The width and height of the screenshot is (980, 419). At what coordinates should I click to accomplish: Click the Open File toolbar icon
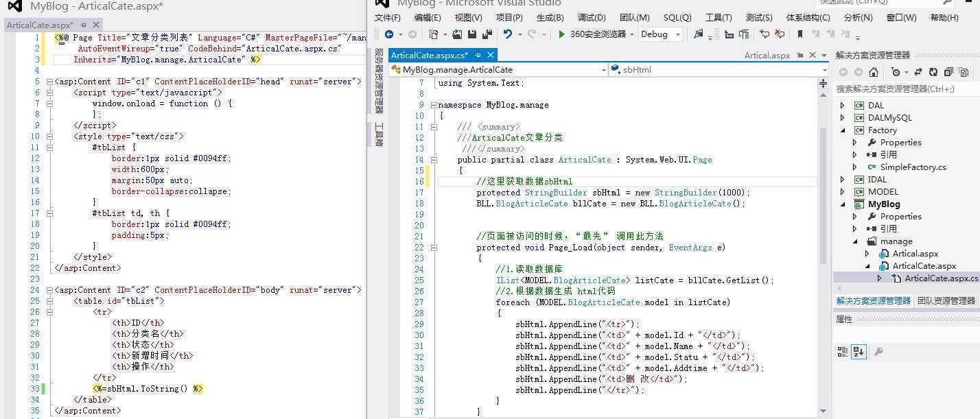(x=457, y=34)
